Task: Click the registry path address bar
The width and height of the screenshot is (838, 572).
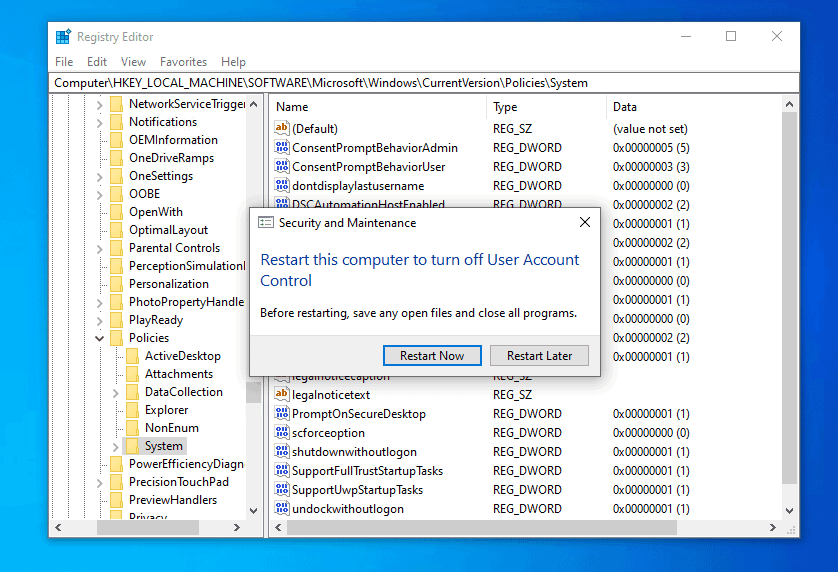Action: [400, 83]
